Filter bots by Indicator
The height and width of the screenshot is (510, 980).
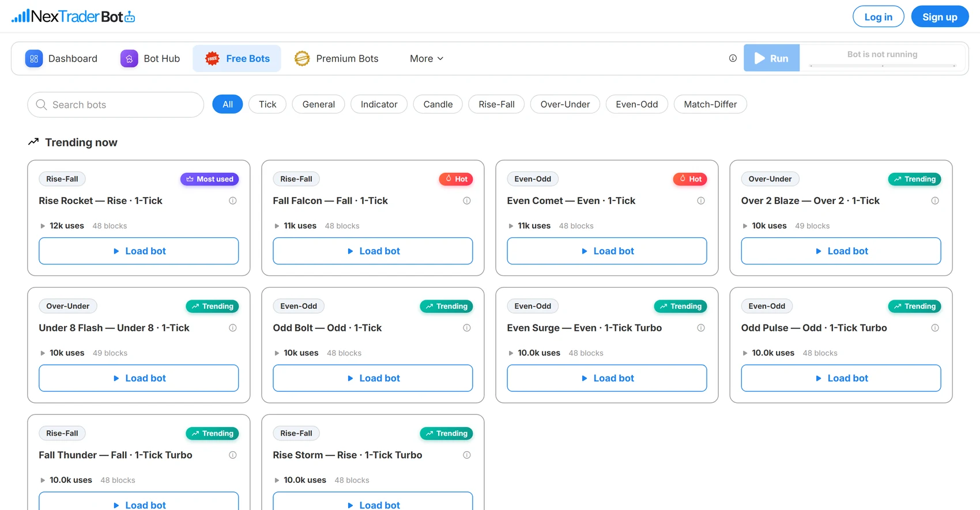pos(379,104)
